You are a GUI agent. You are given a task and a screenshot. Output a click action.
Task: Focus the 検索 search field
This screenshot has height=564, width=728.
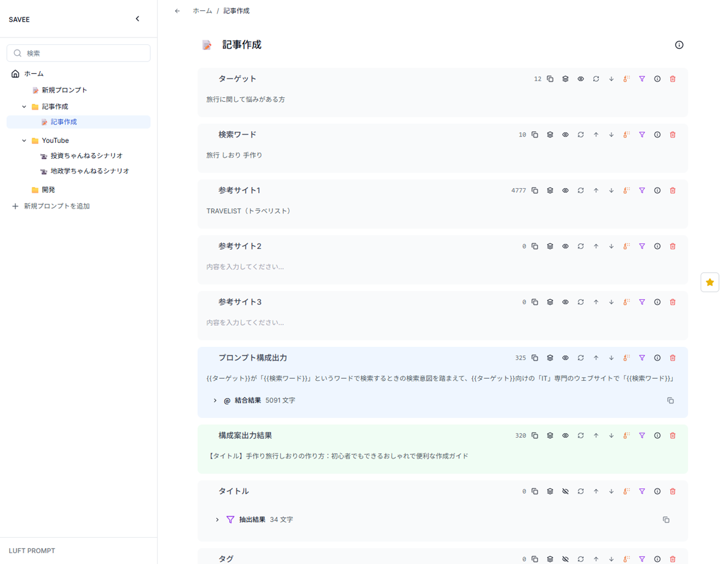78,53
